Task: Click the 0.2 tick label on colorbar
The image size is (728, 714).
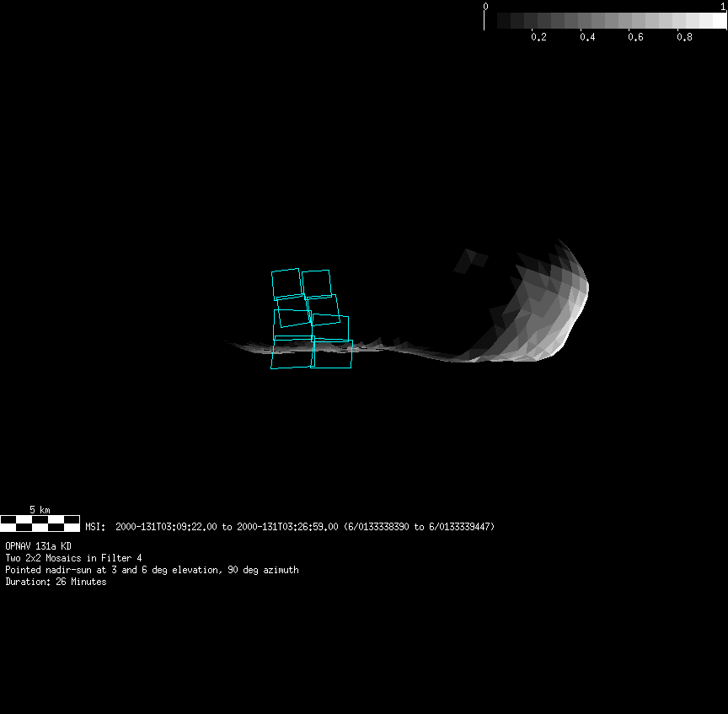Action: pyautogui.click(x=538, y=37)
